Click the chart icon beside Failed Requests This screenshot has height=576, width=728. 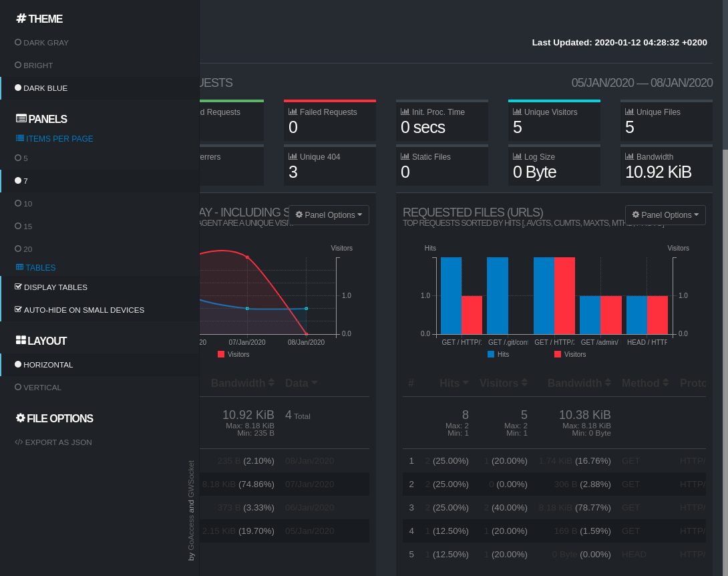click(293, 112)
